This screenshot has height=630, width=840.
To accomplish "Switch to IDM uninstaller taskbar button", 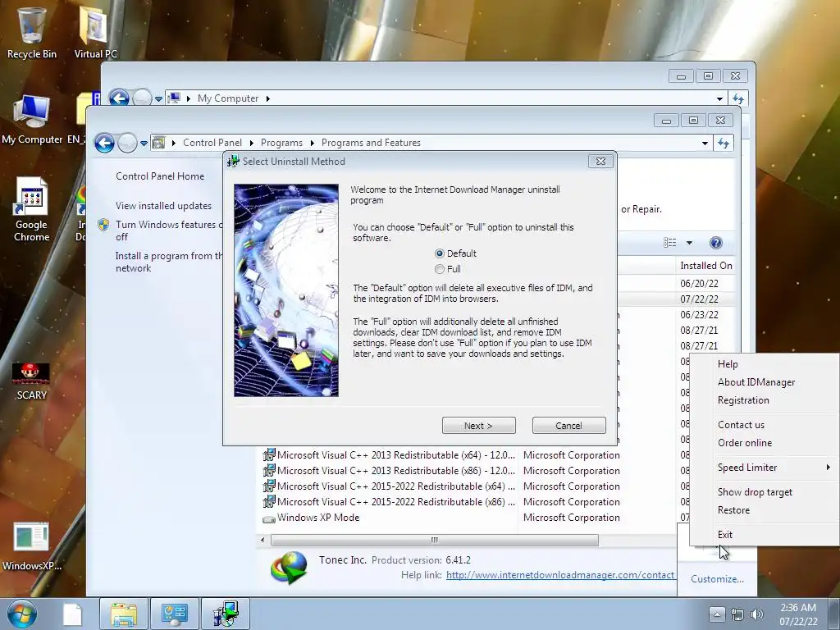I will point(226,614).
